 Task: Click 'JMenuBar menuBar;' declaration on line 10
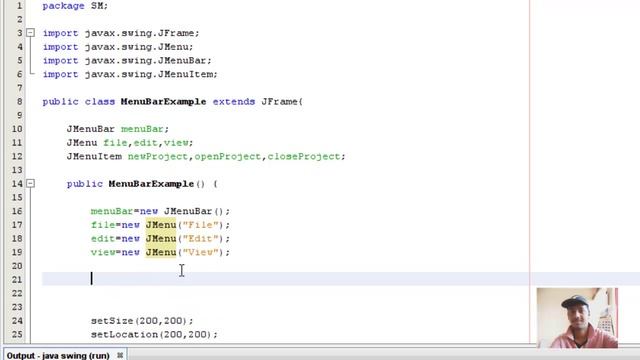tap(118, 129)
